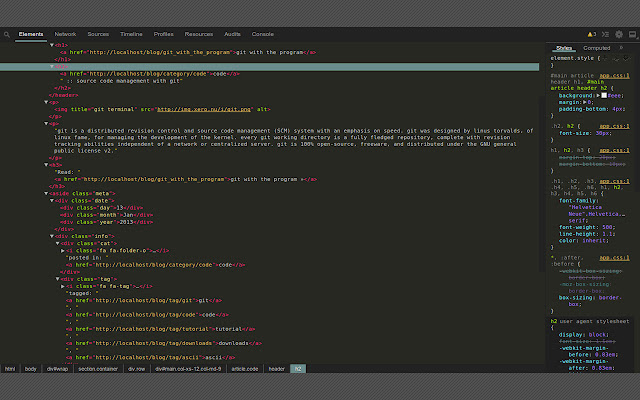Switch to the Network tab
Viewport: 640px width, 400px height.
(x=65, y=34)
